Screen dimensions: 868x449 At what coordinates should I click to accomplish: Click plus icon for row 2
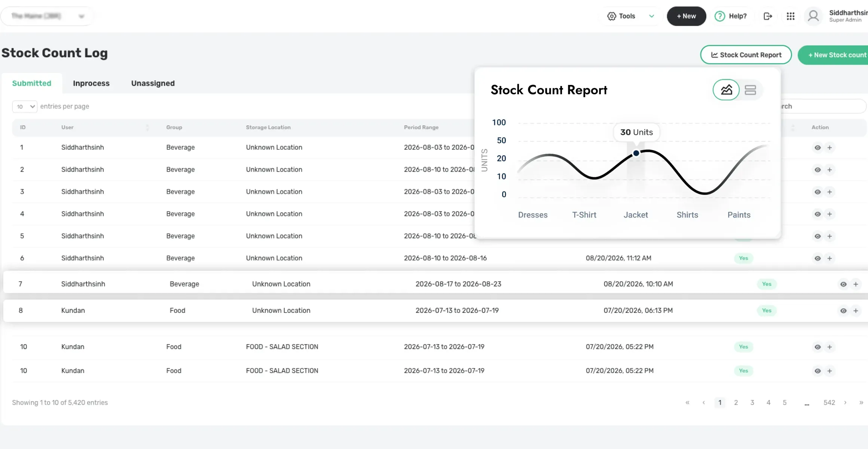tap(829, 169)
